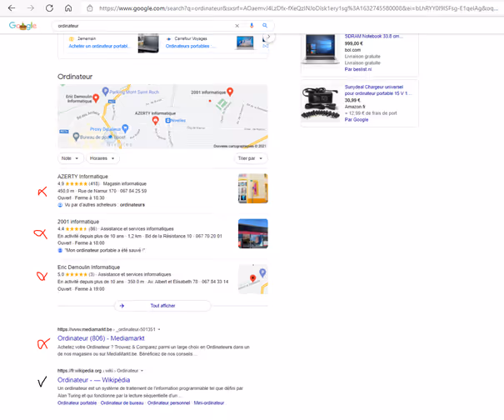504x420 pixels.
Task: Click the Sunydeal charger product image
Action: (x=321, y=103)
